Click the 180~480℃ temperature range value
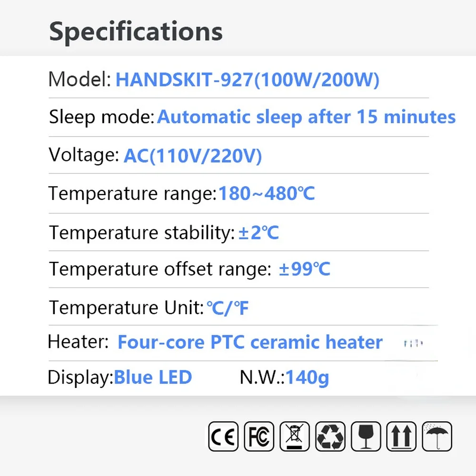The image size is (476, 476). pyautogui.click(x=267, y=194)
